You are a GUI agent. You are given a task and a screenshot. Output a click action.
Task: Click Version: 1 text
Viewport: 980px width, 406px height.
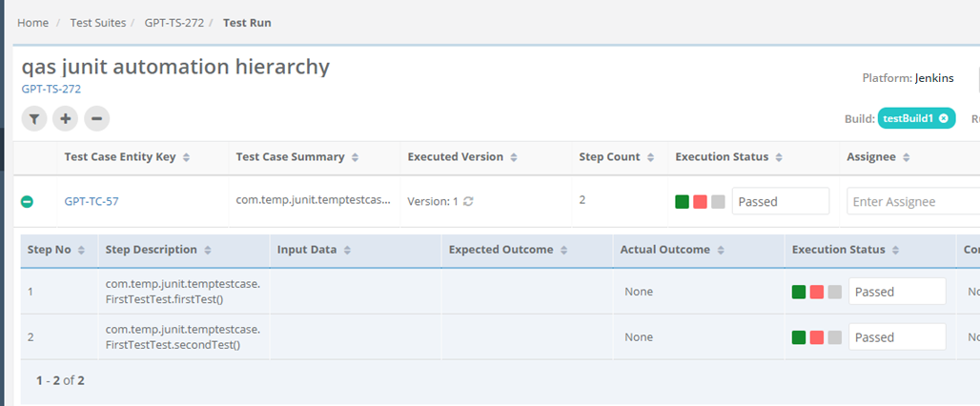(x=433, y=201)
